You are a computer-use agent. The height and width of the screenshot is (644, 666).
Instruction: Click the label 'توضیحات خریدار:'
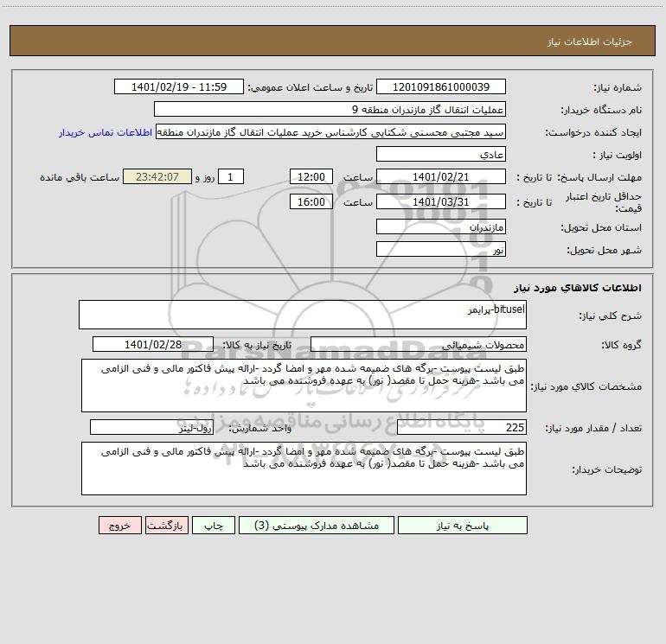pyautogui.click(x=607, y=469)
